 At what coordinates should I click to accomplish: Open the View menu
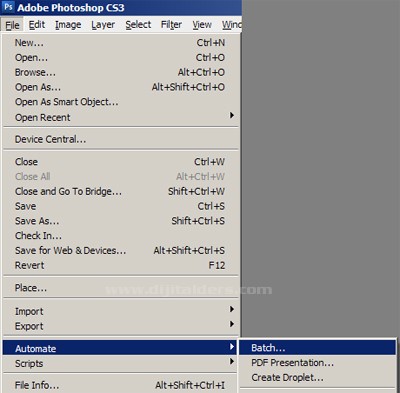tap(202, 25)
